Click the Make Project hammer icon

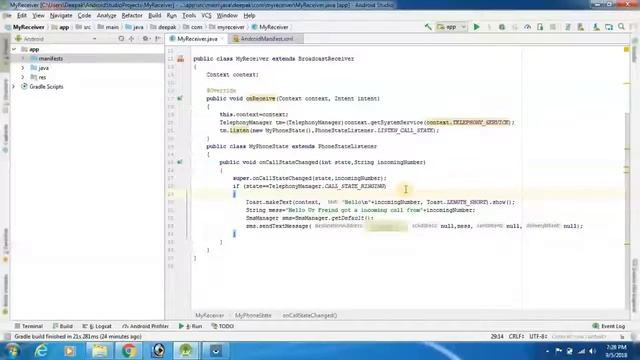pos(428,27)
